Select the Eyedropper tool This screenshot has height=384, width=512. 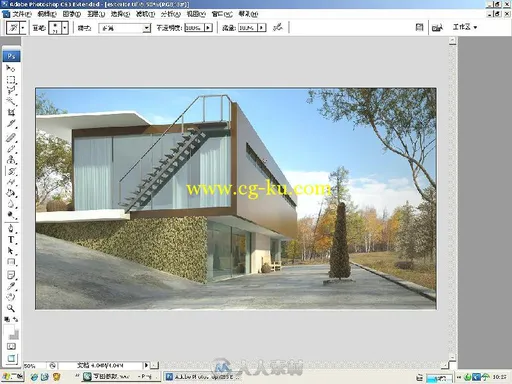(x=11, y=286)
